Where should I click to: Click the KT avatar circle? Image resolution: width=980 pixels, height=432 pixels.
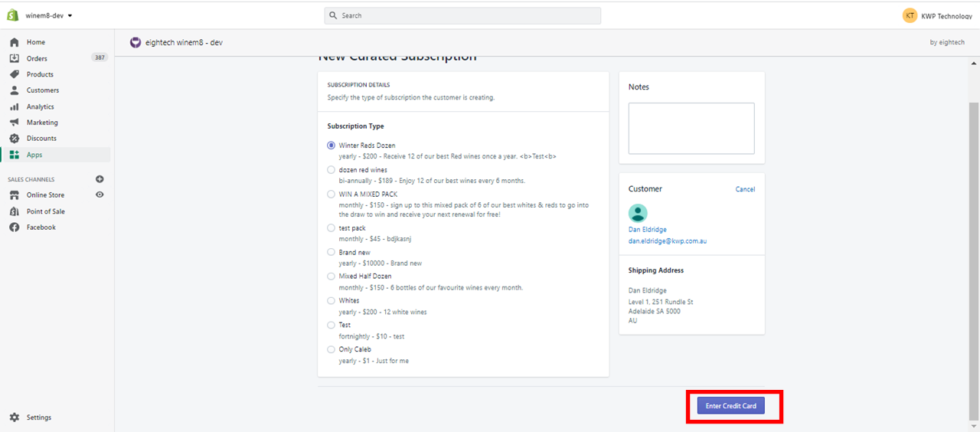click(910, 15)
